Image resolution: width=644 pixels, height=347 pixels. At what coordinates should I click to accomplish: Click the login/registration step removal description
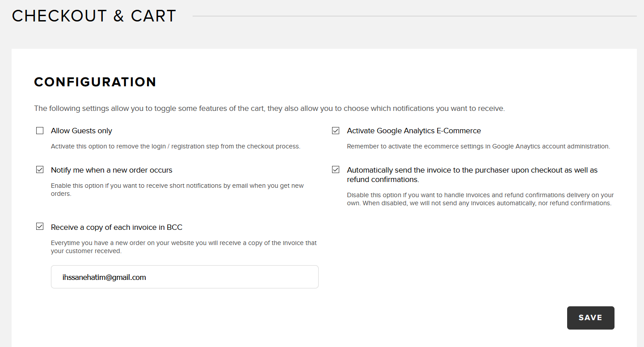click(x=176, y=146)
